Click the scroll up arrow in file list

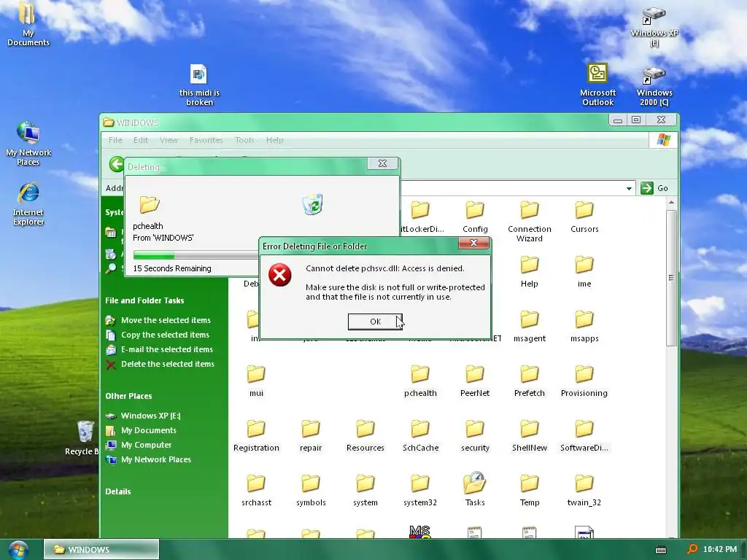click(x=671, y=203)
